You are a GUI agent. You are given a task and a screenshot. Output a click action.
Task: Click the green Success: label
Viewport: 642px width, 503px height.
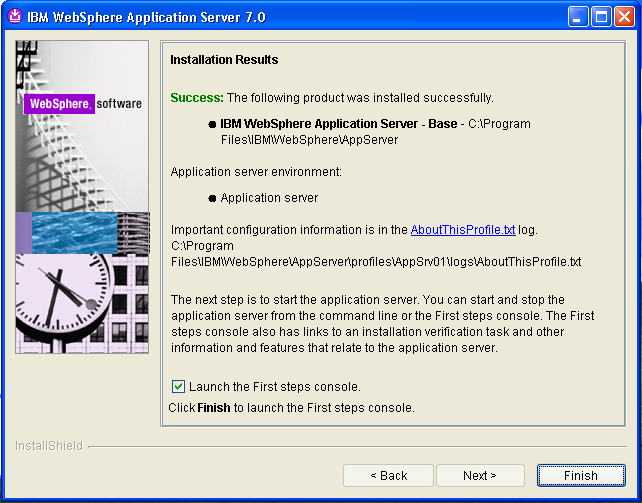[197, 98]
